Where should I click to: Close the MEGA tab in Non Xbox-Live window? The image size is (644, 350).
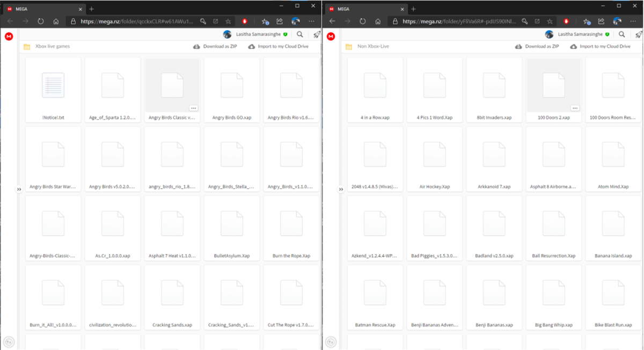402,9
